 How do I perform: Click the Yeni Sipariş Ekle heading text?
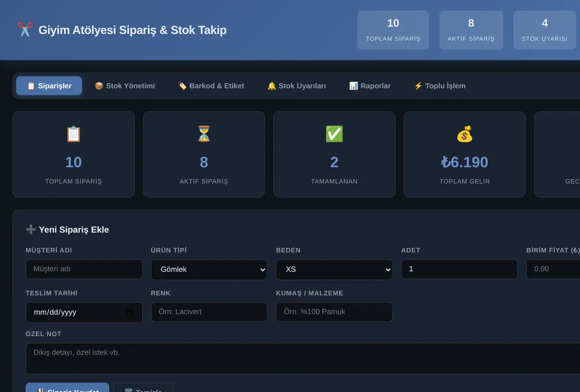tap(74, 230)
